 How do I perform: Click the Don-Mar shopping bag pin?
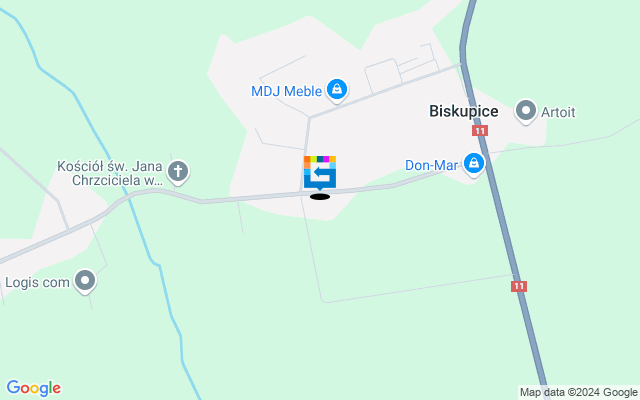pyautogui.click(x=474, y=164)
